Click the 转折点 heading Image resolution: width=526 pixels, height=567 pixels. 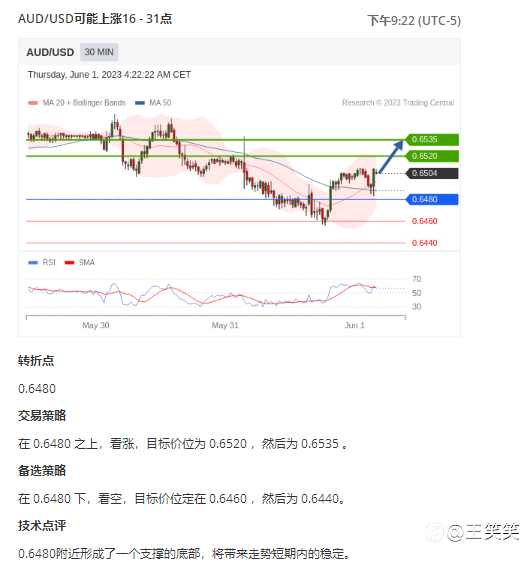pos(36,361)
